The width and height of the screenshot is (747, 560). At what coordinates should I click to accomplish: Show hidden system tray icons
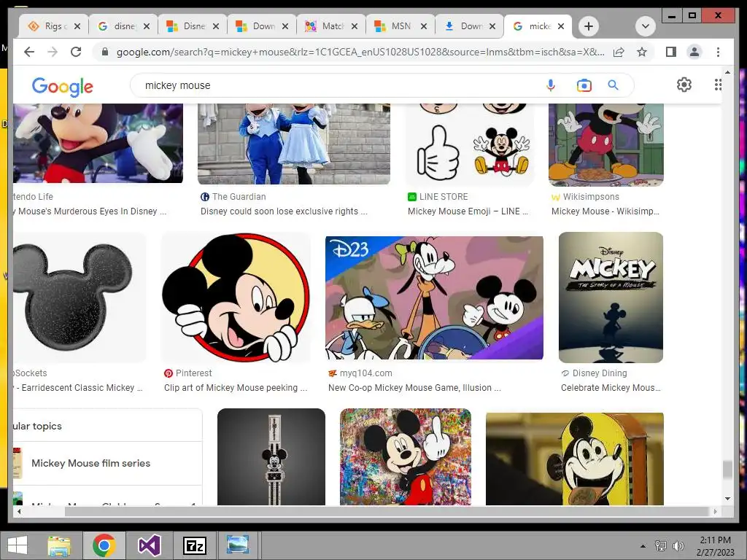click(x=643, y=546)
